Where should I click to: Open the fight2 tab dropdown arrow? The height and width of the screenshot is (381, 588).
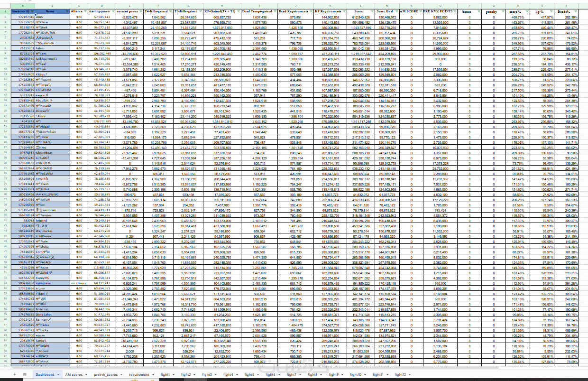coord(194,375)
